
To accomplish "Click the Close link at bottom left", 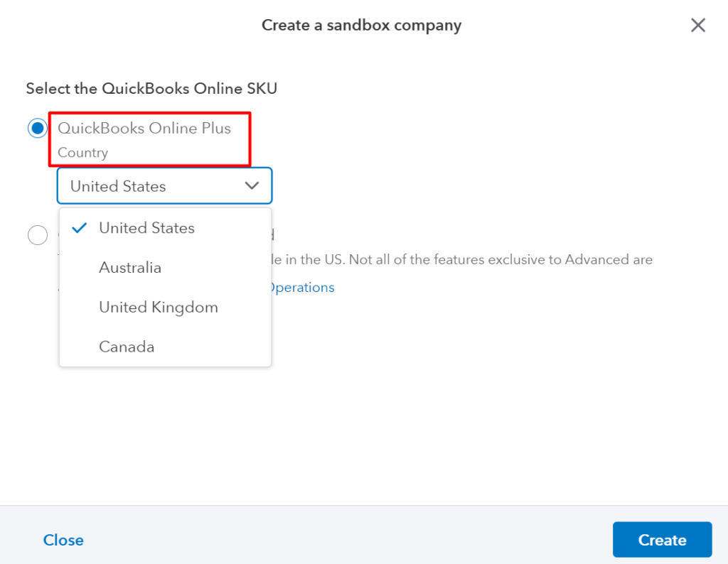I will pyautogui.click(x=63, y=541).
